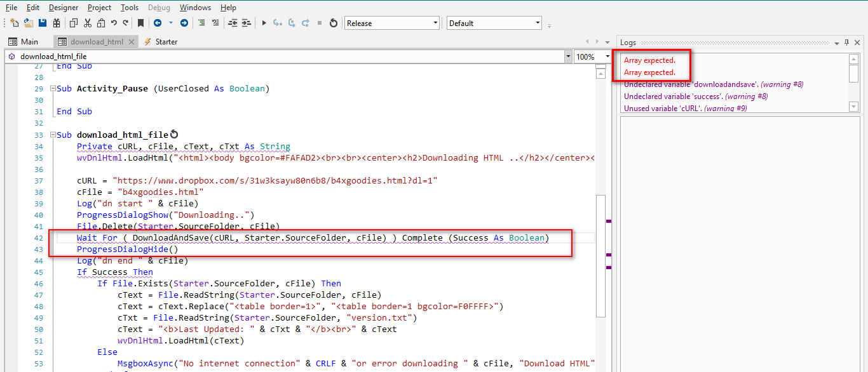This screenshot has width=868, height=372.
Task: Open the download_html_file sub selector dropdown
Action: point(568,56)
